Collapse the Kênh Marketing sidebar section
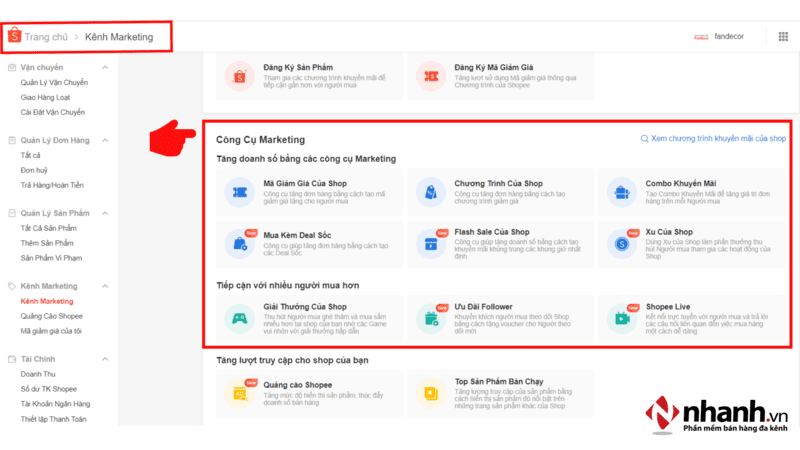Image resolution: width=800 pixels, height=450 pixels. (x=105, y=286)
